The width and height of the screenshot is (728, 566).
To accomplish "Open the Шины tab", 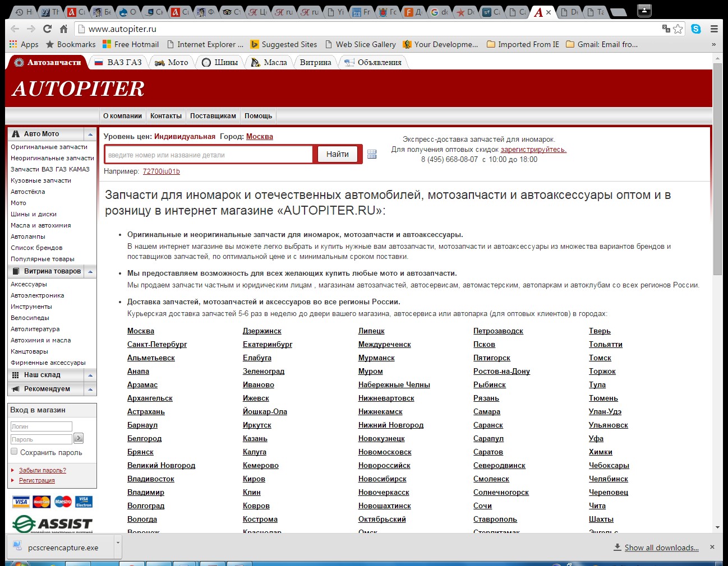I will pyautogui.click(x=220, y=62).
